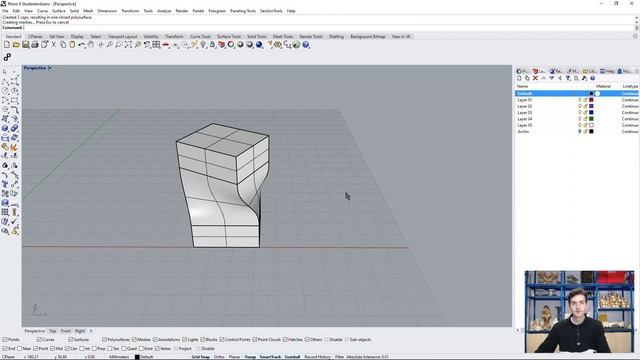
Task: Open the Default layer status bar dropdown
Action: click(144, 357)
